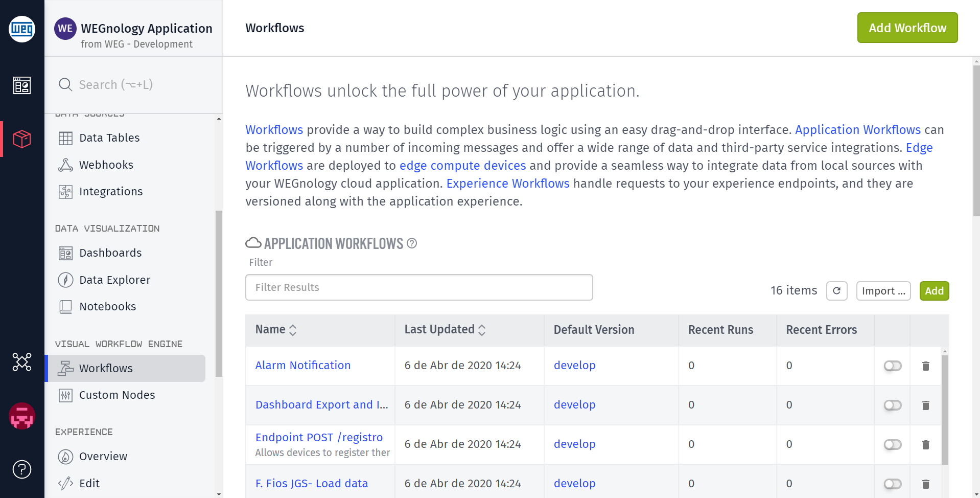The width and height of the screenshot is (980, 498).
Task: Sort the table by Last Updated
Action: tap(445, 330)
